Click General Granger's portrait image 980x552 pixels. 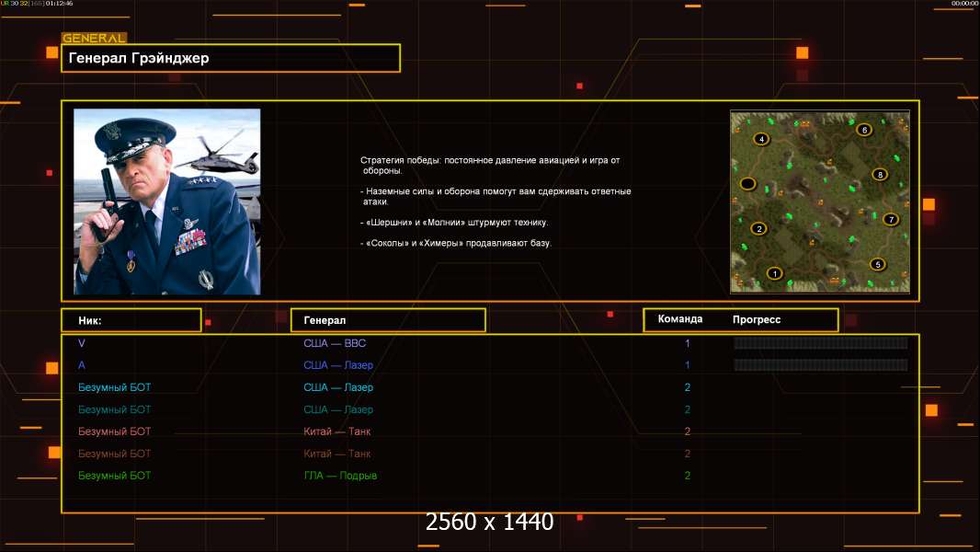[166, 201]
